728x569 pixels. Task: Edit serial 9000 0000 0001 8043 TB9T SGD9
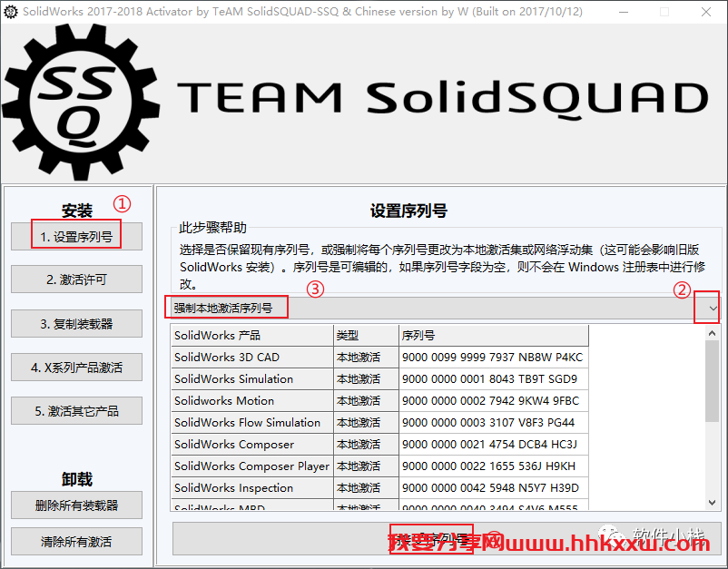pyautogui.click(x=494, y=378)
